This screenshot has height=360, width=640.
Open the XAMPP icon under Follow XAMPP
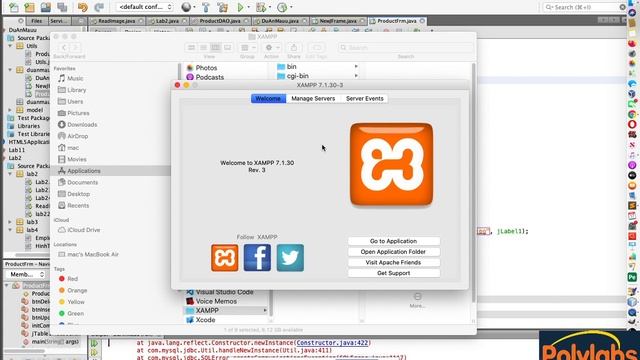(x=224, y=258)
